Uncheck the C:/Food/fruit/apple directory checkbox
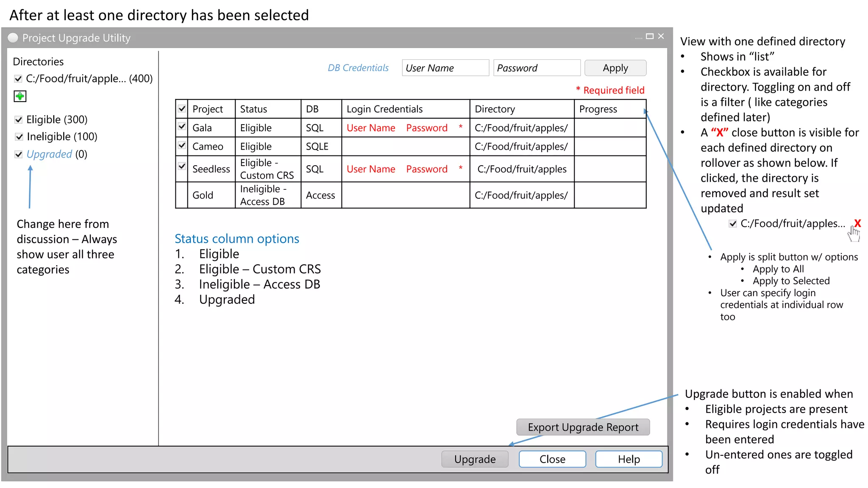 point(18,79)
